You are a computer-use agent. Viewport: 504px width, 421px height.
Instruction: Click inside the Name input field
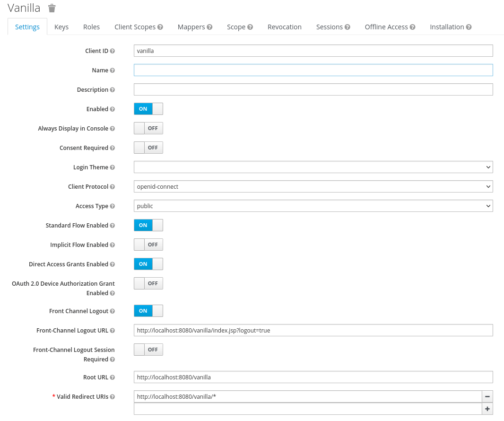(313, 70)
